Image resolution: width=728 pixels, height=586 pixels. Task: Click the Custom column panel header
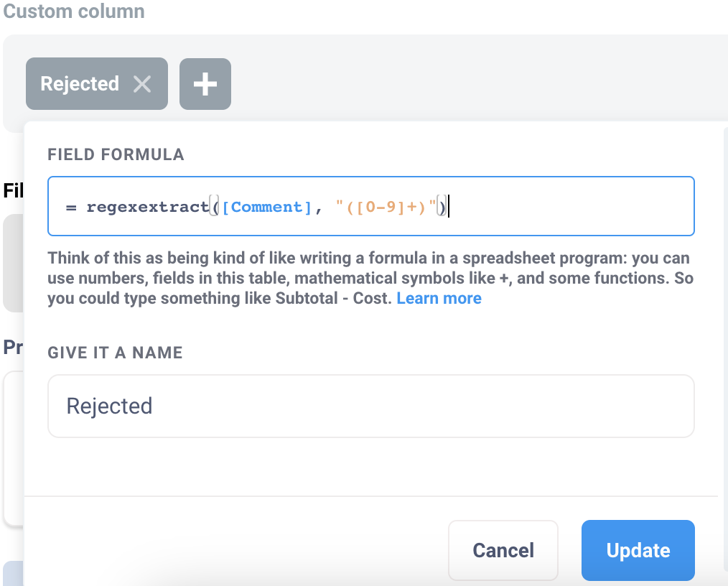[x=73, y=11]
